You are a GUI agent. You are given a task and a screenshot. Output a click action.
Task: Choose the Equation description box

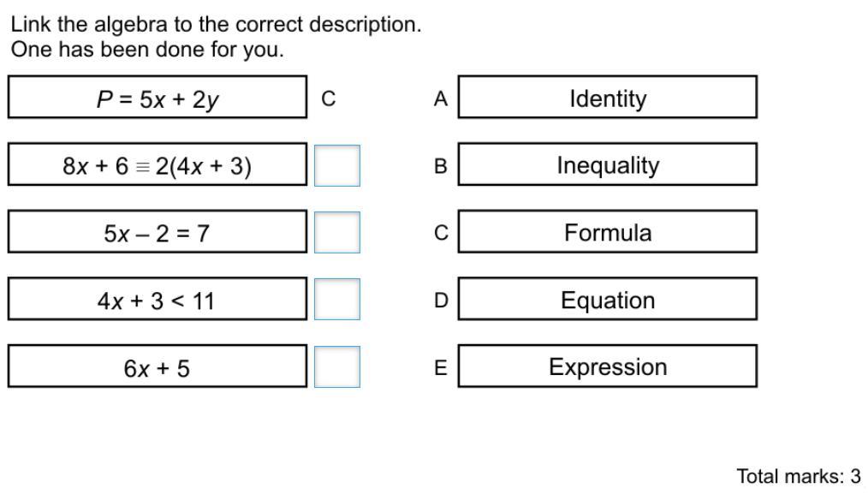607,299
